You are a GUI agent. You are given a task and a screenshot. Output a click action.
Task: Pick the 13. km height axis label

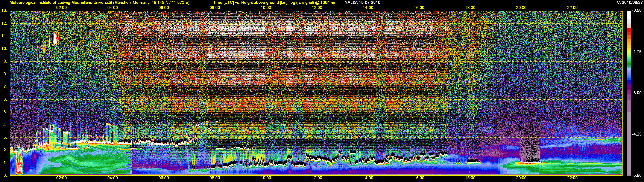click(x=4, y=10)
